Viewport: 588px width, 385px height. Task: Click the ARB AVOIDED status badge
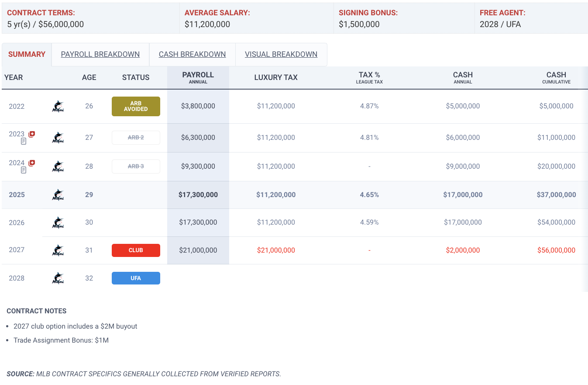click(136, 106)
